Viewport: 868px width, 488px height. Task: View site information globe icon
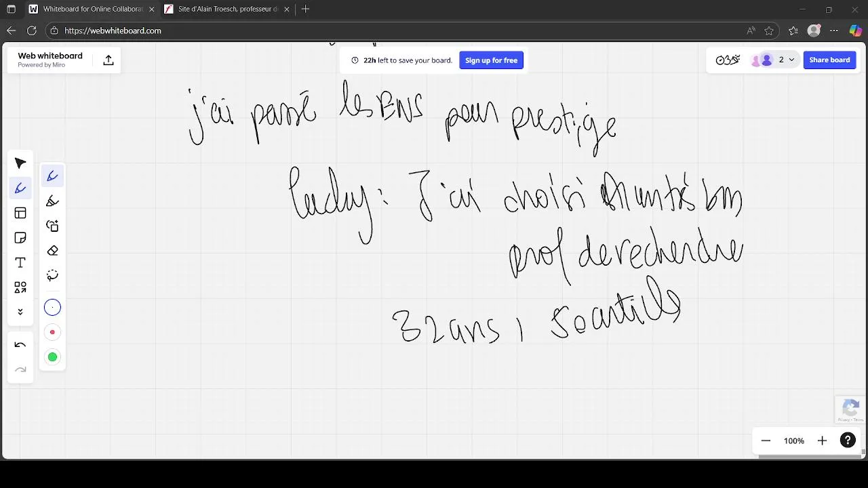pos(54,30)
